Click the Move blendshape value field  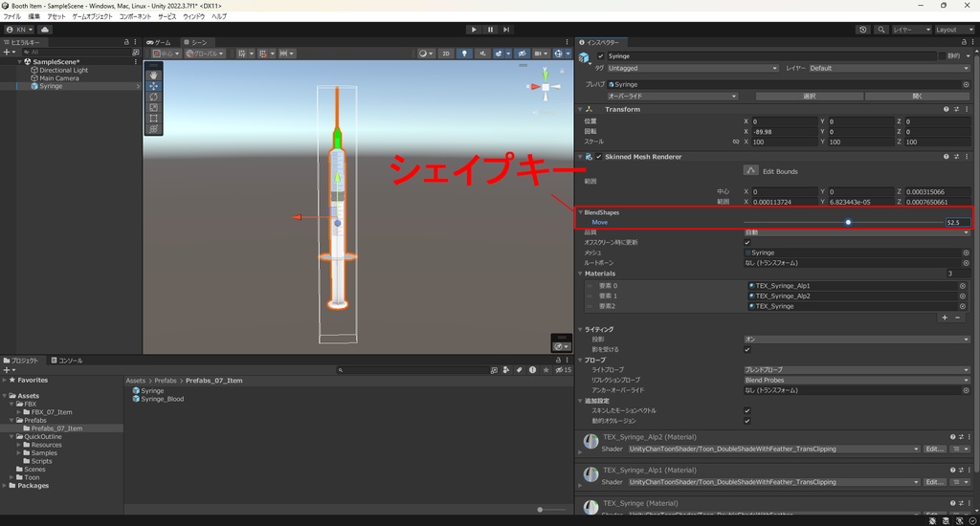[957, 223]
